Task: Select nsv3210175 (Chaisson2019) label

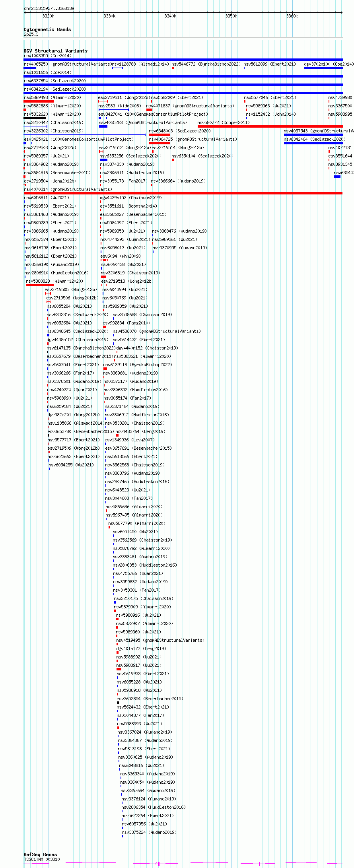Action: (x=144, y=598)
